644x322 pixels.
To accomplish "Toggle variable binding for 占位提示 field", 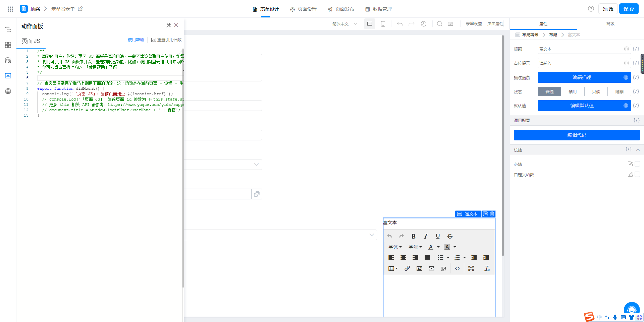I will tap(636, 63).
